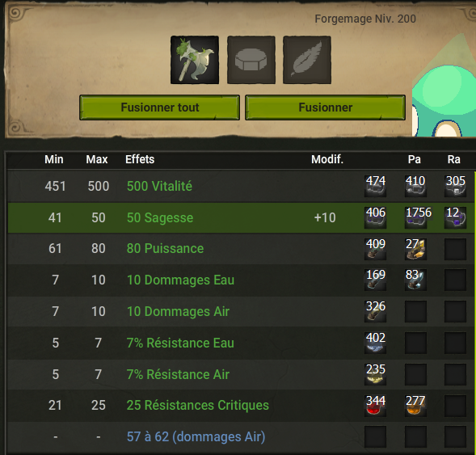Select the Dommages Air rune showing 326
The height and width of the screenshot is (455, 476).
tap(376, 311)
